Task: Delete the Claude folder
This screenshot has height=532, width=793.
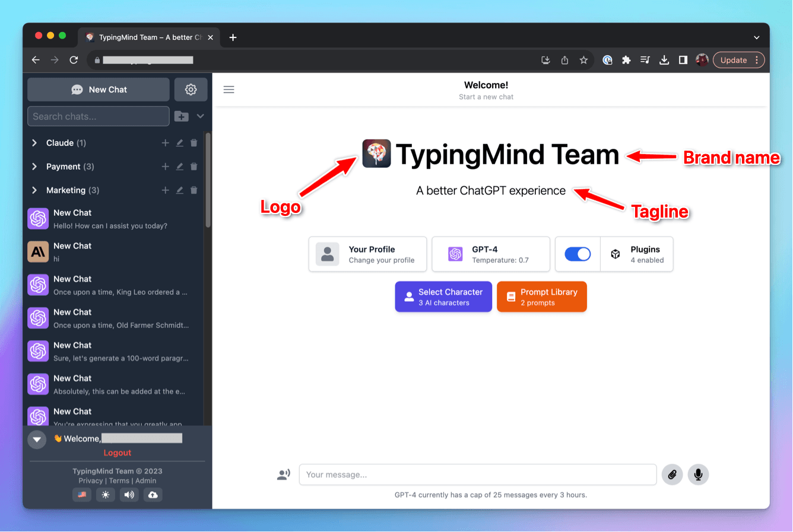Action: pos(194,143)
